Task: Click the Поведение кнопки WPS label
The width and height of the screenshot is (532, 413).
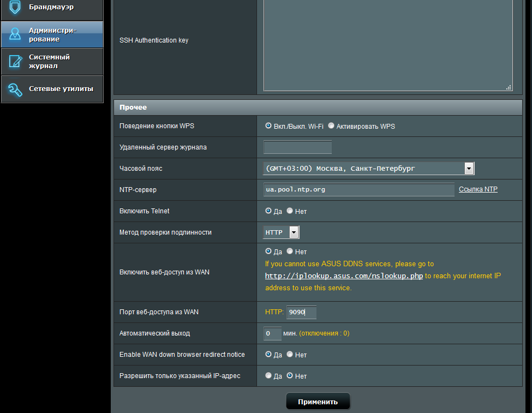Action: (x=157, y=126)
